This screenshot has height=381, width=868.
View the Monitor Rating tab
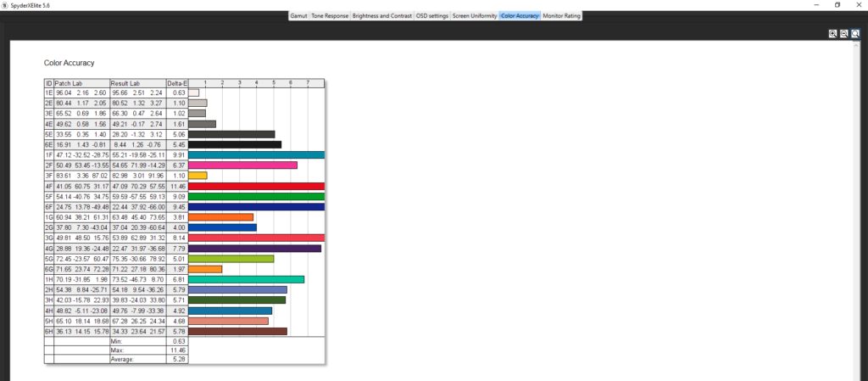(562, 15)
